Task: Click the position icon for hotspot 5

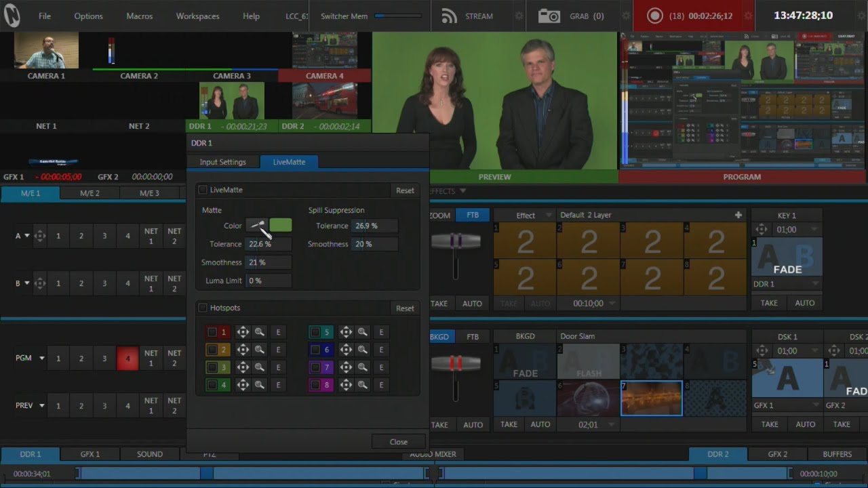Action: (346, 332)
